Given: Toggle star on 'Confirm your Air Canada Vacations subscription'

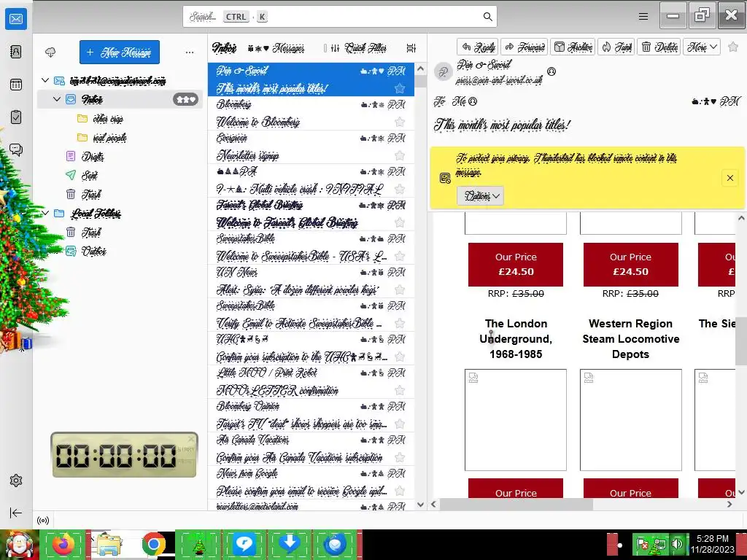Looking at the screenshot, I should click(x=400, y=458).
